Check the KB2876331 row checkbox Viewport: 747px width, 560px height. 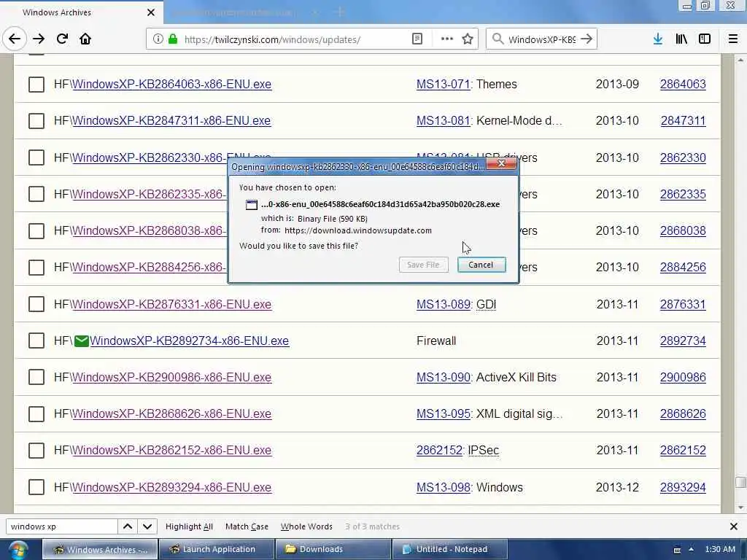point(36,304)
